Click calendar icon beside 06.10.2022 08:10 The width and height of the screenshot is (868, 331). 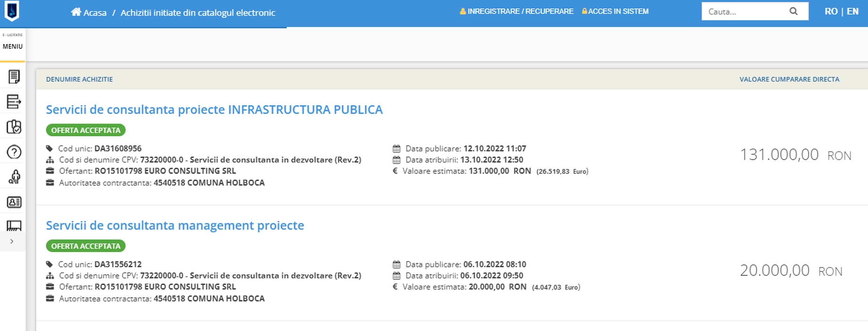pos(396,264)
